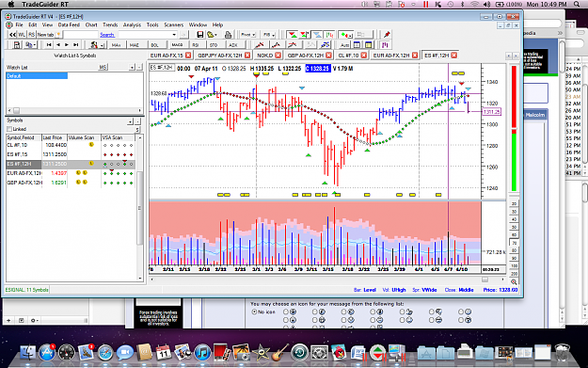Viewport: 588px width, 368px height.
Task: Open the Scanners menu
Action: pyautogui.click(x=174, y=24)
